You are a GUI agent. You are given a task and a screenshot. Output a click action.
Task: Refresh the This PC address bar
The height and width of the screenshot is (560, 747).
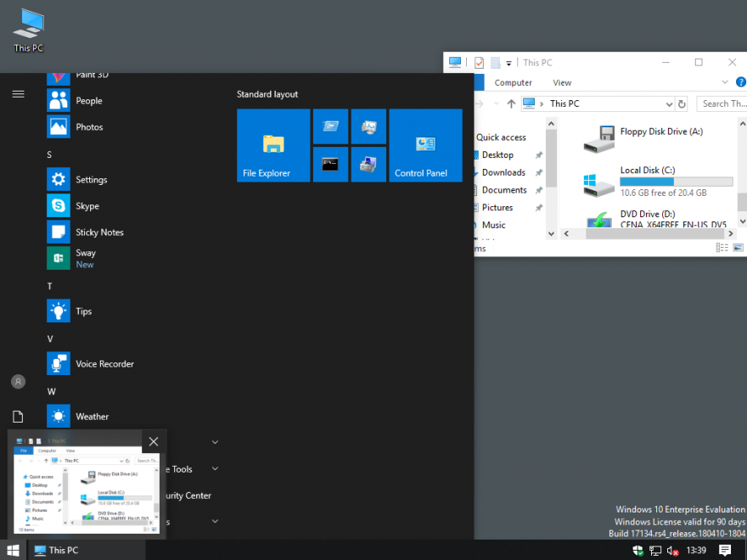click(x=682, y=104)
